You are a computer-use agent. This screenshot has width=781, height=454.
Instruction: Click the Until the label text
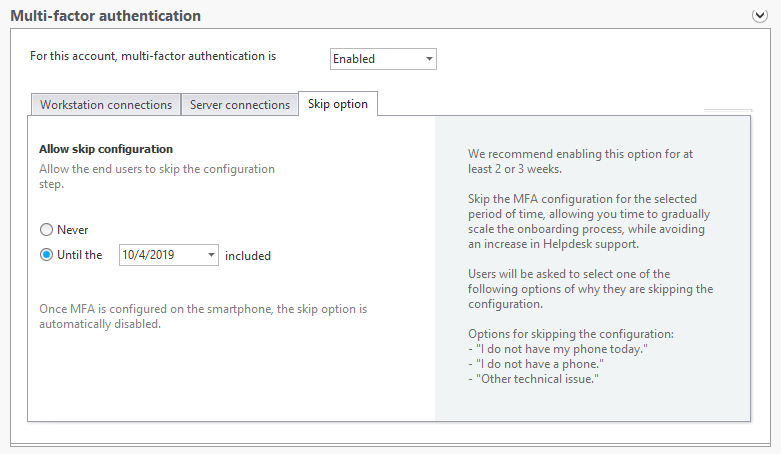[80, 255]
